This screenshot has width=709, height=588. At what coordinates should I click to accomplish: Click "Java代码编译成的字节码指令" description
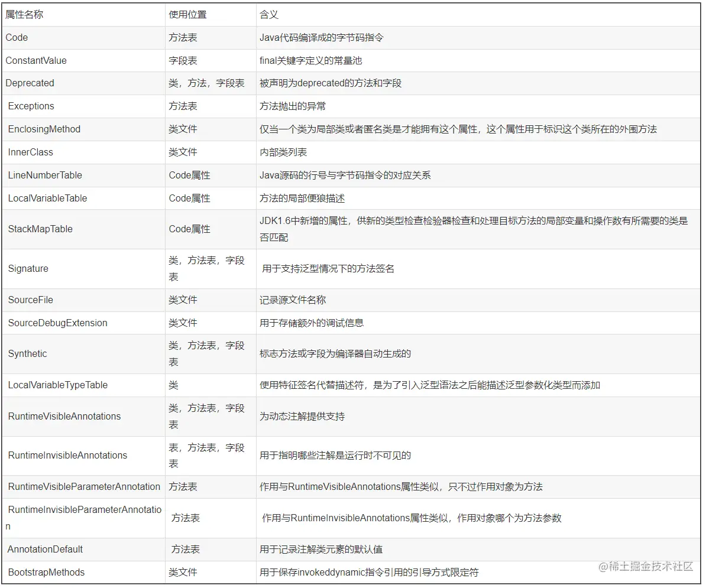(322, 37)
